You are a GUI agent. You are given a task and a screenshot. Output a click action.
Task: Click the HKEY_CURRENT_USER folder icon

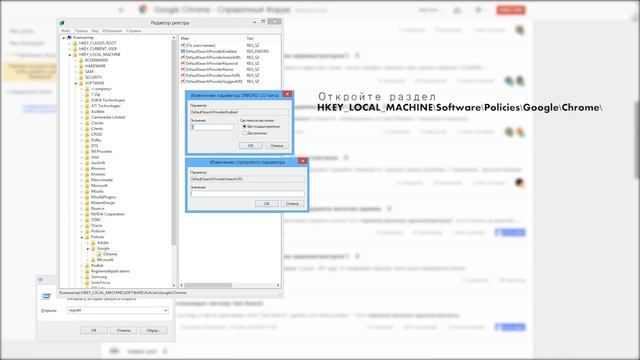pos(75,49)
